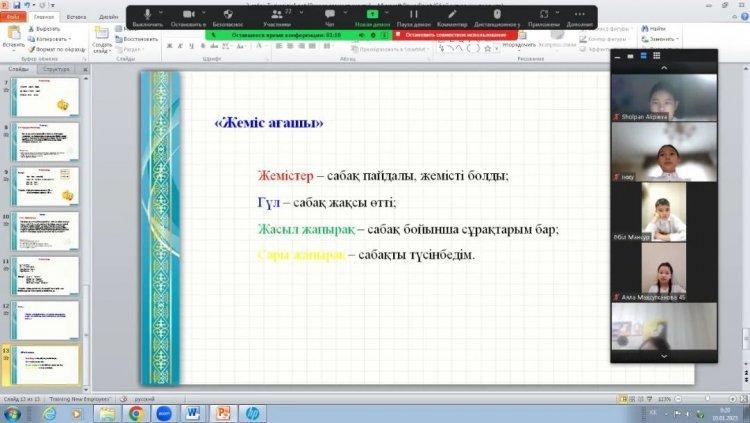Expand the New share options arrow

point(386,12)
